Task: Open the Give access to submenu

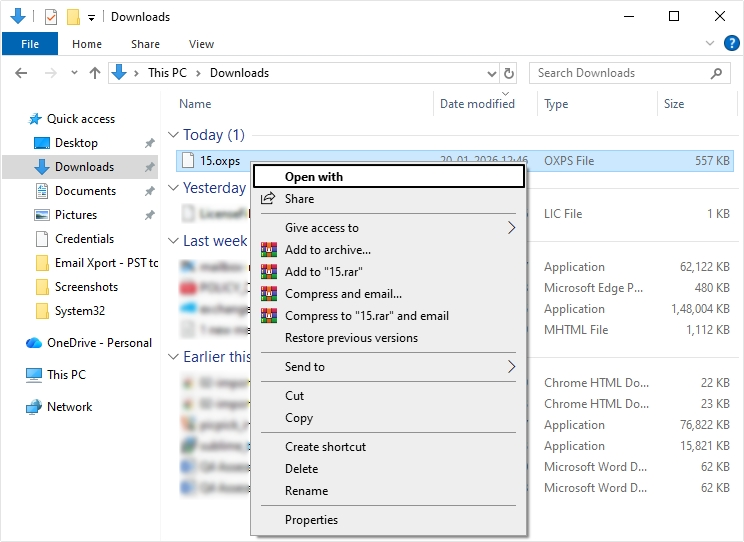Action: 389,228
